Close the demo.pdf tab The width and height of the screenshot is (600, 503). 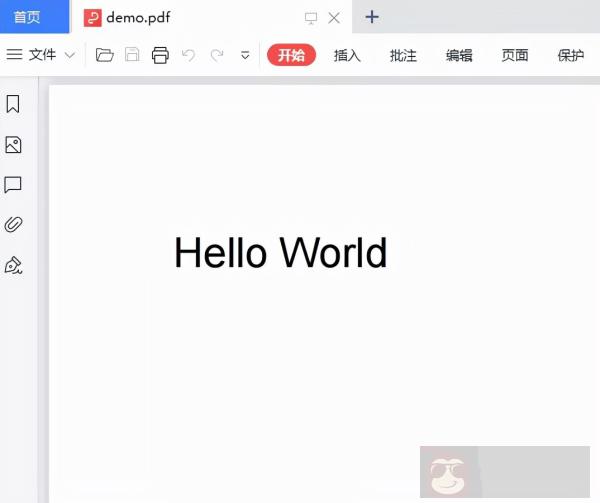(x=334, y=18)
